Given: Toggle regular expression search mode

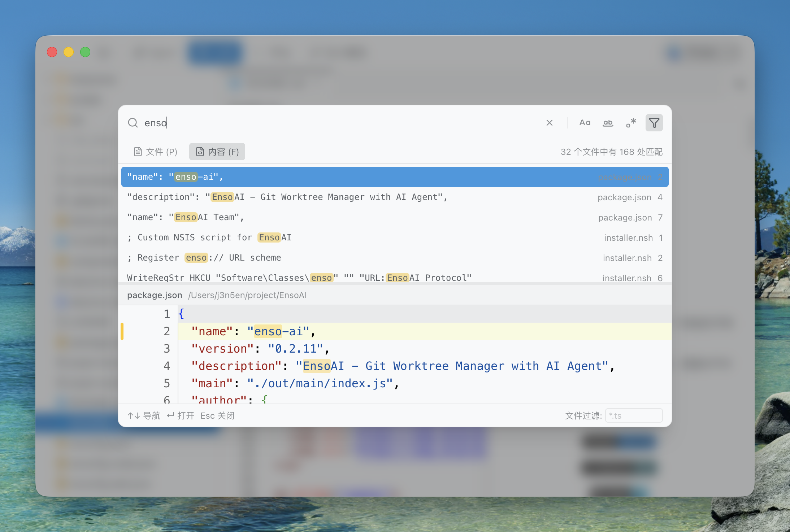Looking at the screenshot, I should pos(631,123).
